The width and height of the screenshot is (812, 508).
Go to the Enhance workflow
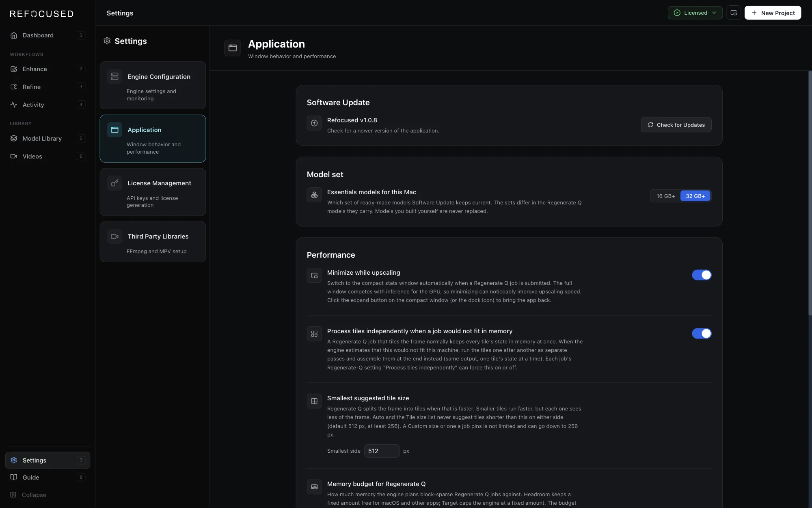(48, 69)
